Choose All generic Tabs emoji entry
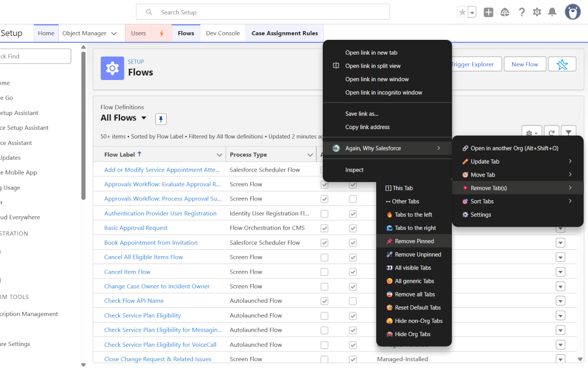This screenshot has width=588, height=368. pyautogui.click(x=414, y=281)
